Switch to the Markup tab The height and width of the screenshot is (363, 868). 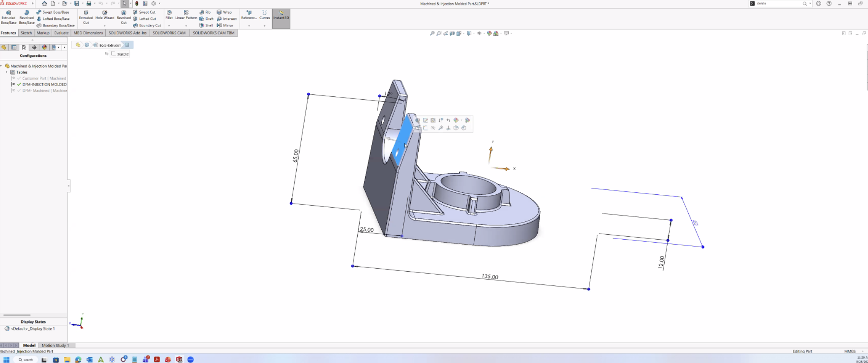pyautogui.click(x=43, y=33)
